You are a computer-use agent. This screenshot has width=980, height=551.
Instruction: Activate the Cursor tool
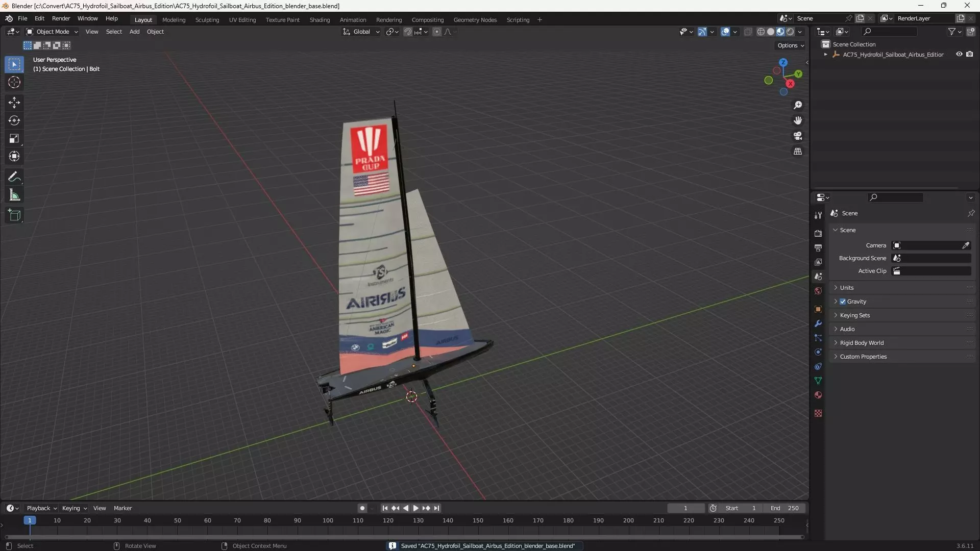(14, 82)
